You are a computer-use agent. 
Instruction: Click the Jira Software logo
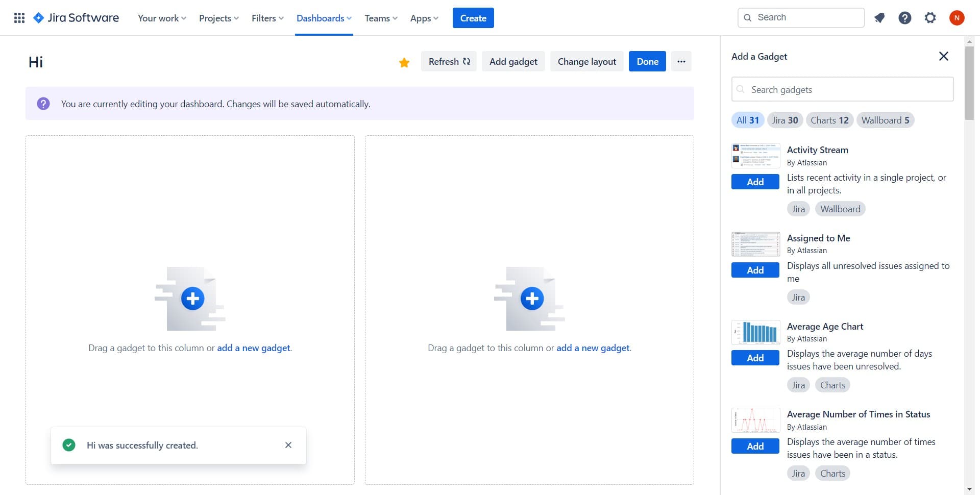pos(76,18)
